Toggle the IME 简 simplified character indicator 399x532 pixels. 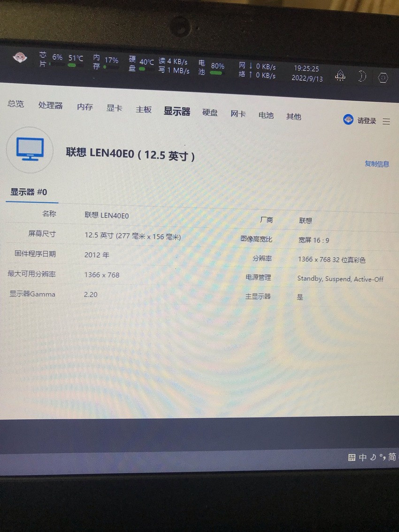pos(392,457)
